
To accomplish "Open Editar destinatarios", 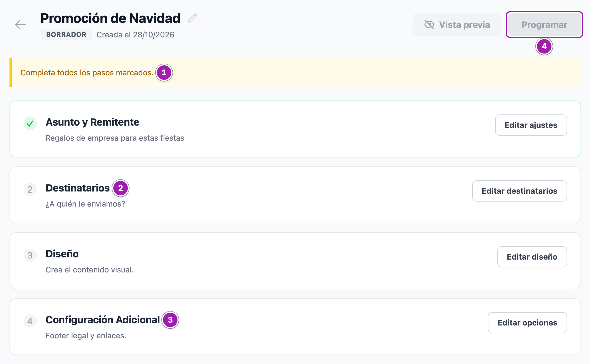I will point(519,191).
